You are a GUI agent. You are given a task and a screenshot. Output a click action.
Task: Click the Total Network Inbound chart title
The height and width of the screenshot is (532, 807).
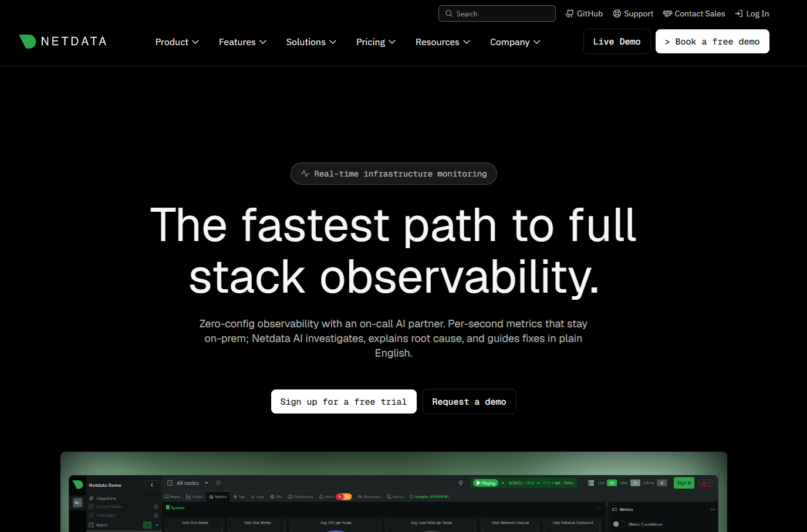point(510,523)
